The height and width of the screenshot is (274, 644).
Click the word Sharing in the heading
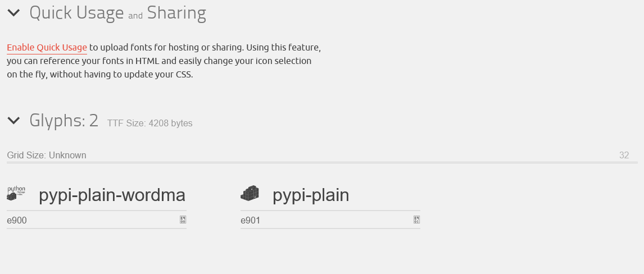click(x=176, y=13)
